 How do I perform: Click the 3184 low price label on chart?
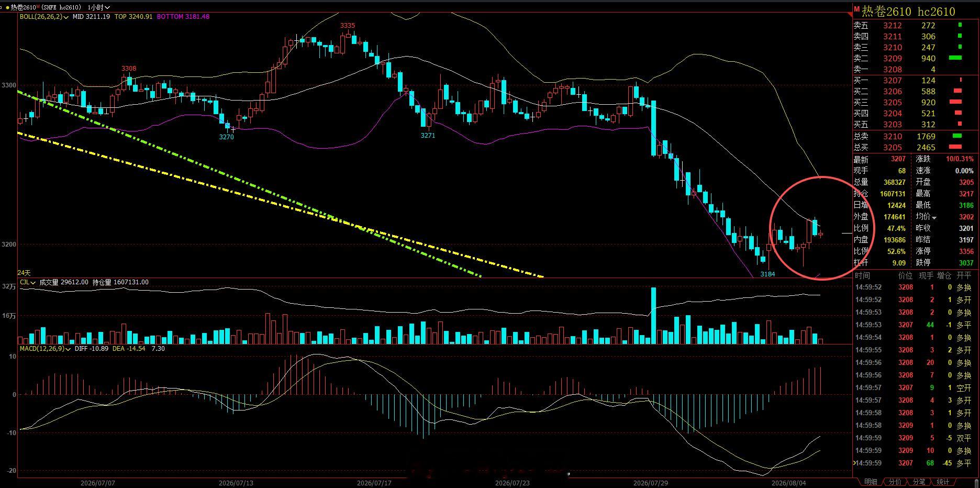pos(767,274)
